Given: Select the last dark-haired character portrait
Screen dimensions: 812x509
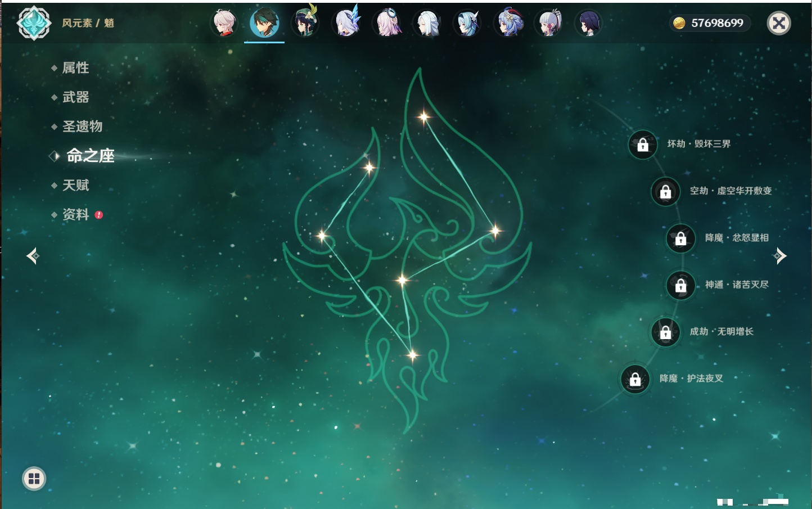Looking at the screenshot, I should 589,24.
